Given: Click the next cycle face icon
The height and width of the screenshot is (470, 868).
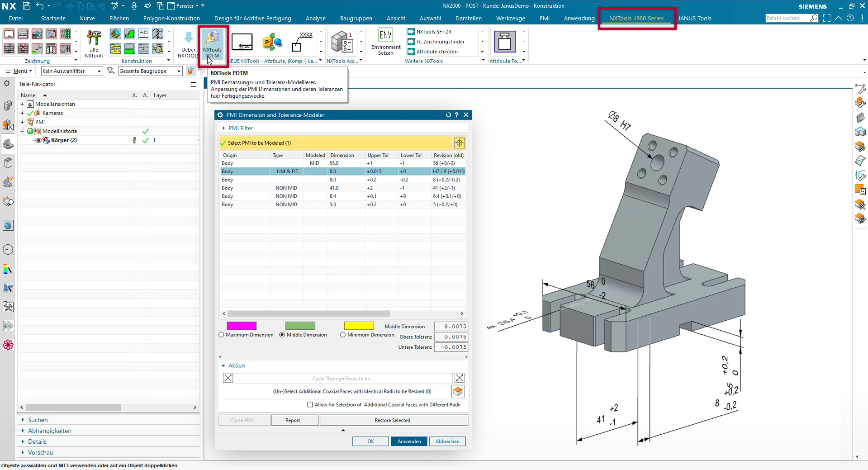Looking at the screenshot, I should pyautogui.click(x=460, y=378).
